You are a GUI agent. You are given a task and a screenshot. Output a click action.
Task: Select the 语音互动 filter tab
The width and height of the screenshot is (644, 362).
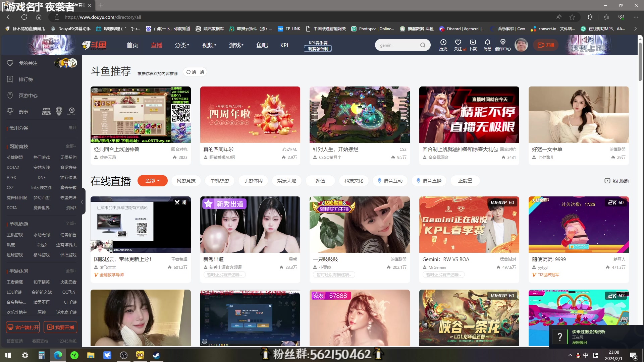tap(390, 181)
